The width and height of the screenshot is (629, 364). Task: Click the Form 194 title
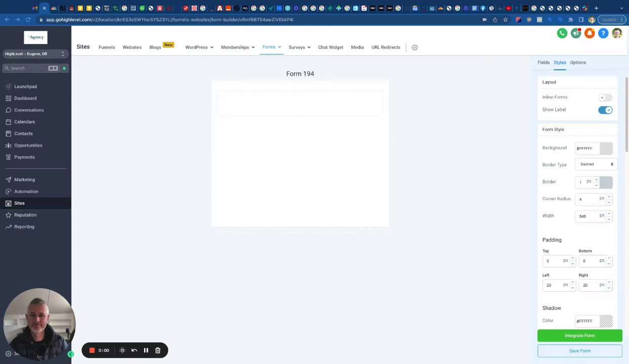(x=300, y=74)
